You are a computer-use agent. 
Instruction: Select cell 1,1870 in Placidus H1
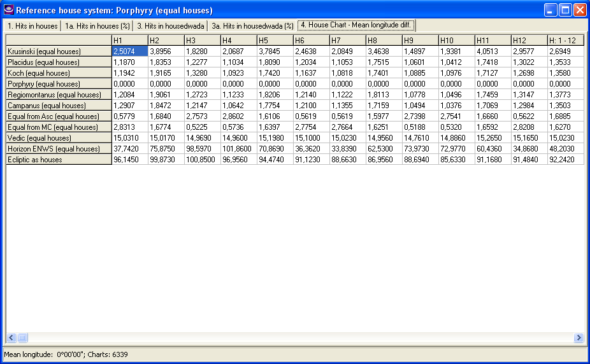(130, 62)
